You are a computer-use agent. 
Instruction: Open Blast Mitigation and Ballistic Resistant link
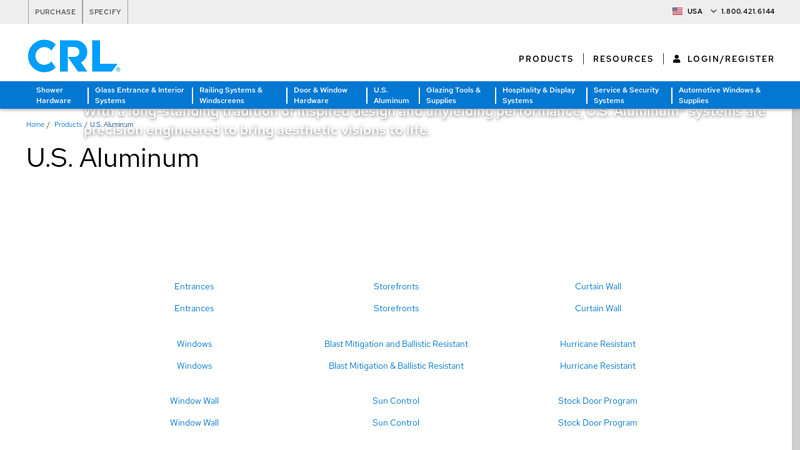(396, 344)
